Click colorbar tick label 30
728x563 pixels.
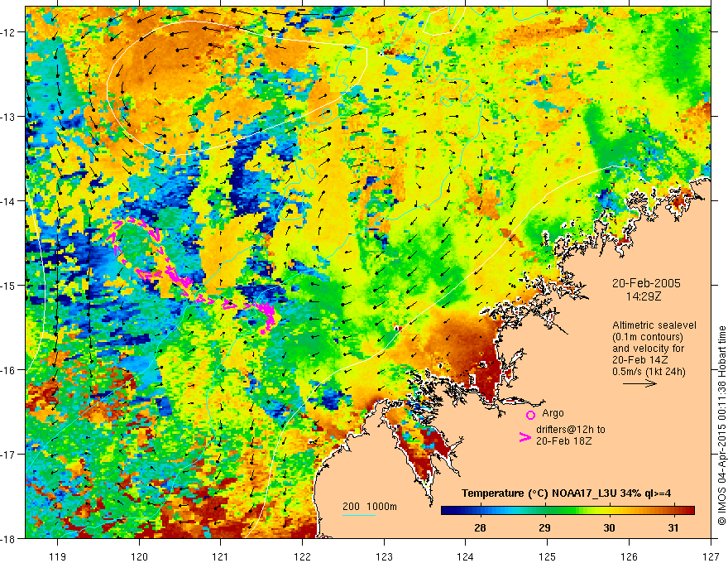[609, 527]
